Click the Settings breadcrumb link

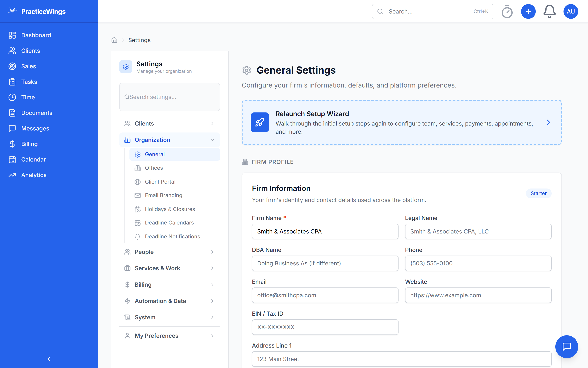point(139,40)
